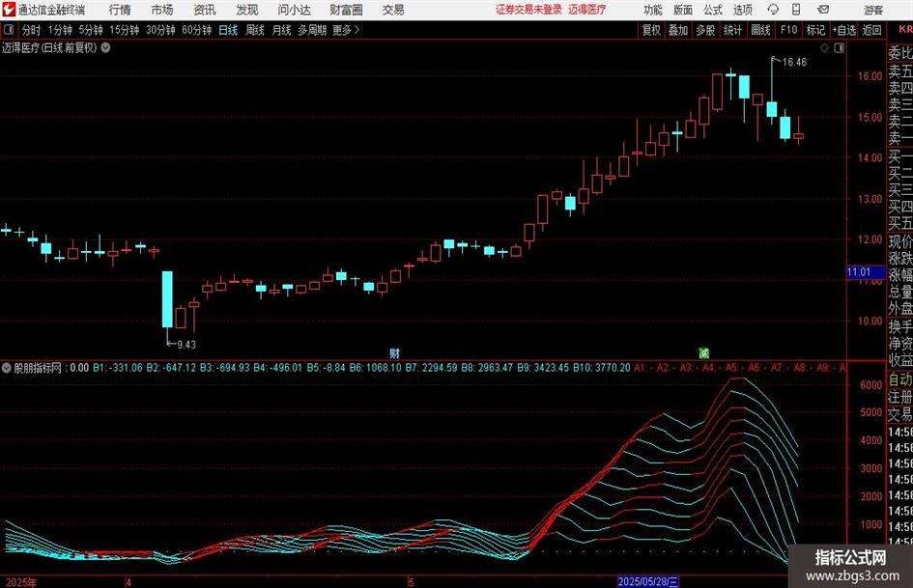
Task: Click the 证券交易未登录 login link
Action: coord(528,10)
